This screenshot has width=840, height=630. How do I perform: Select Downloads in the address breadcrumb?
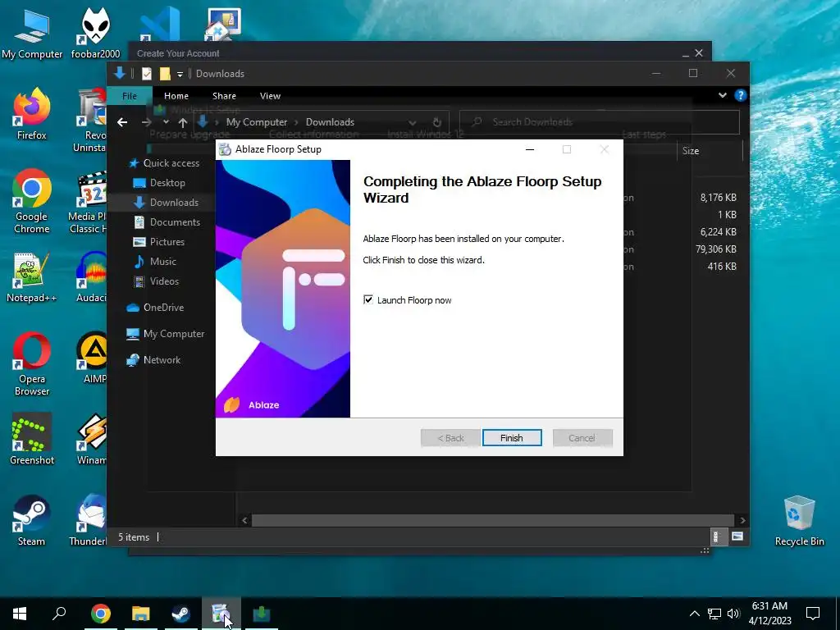[330, 122]
